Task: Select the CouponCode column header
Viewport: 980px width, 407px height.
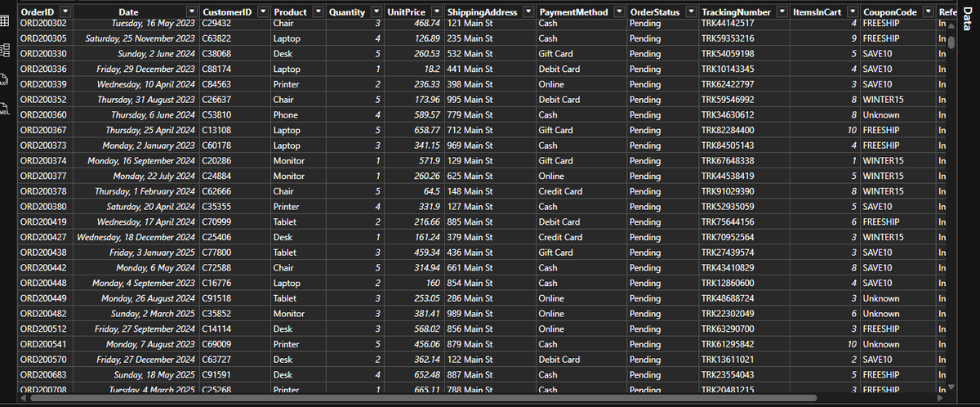Action: pos(890,12)
